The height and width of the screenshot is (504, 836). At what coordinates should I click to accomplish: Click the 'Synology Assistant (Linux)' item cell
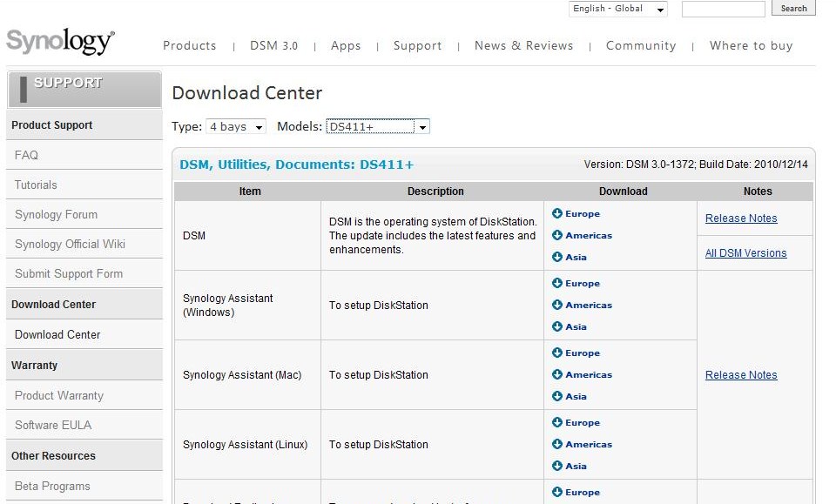click(247, 444)
